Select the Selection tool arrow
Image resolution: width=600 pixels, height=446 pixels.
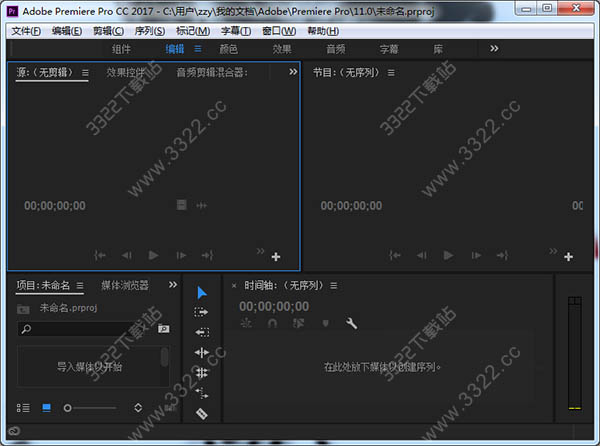pos(202,293)
